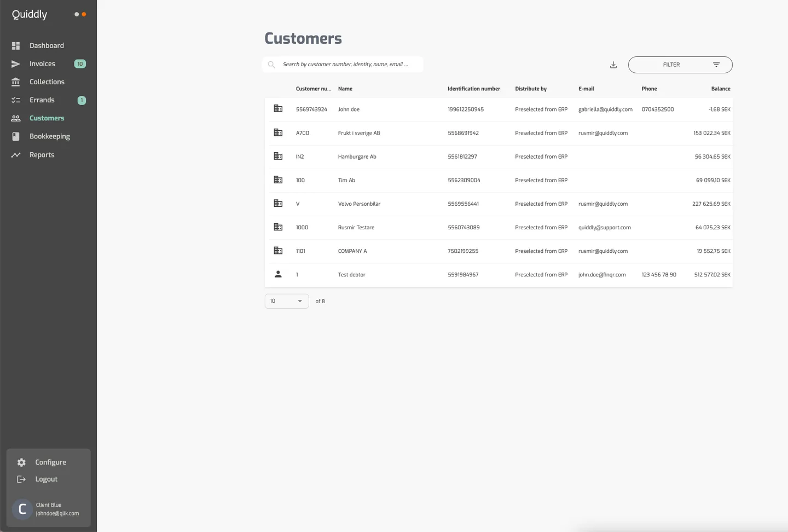788x532 pixels.
Task: Click the Reports trend-line icon
Action: (16, 155)
